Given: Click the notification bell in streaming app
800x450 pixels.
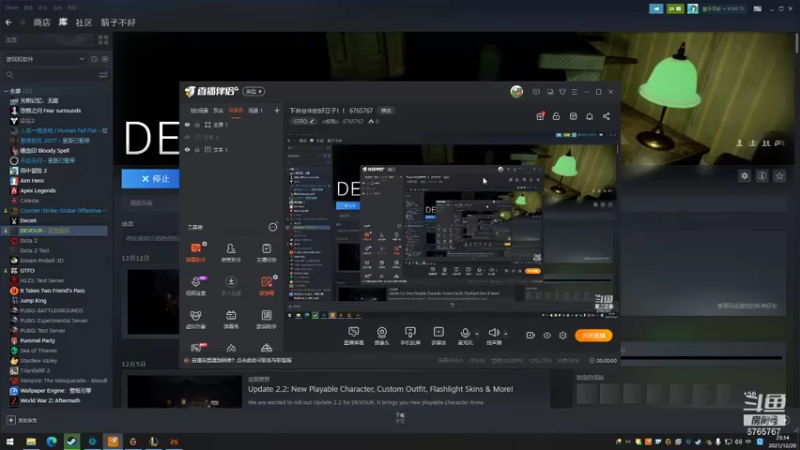Looking at the screenshot, I should [x=589, y=116].
